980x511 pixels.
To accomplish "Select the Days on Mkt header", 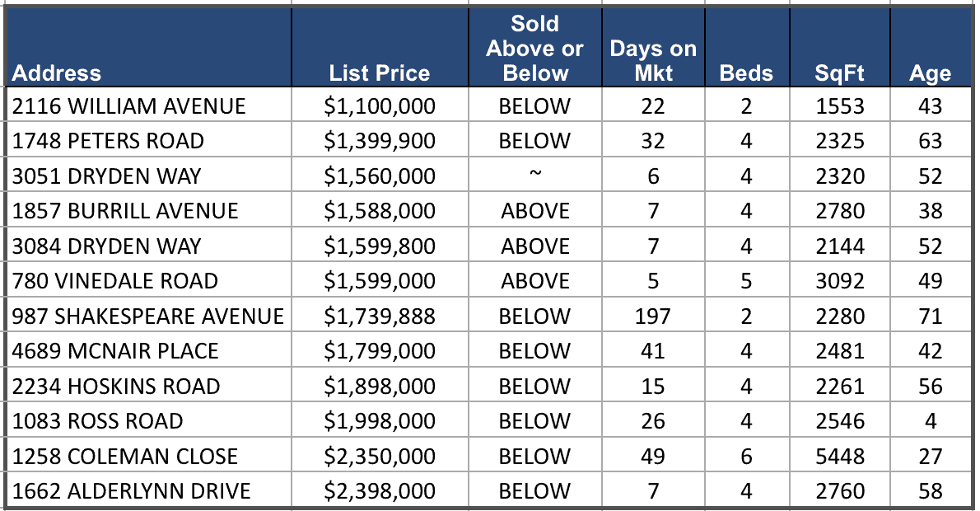I will [653, 60].
